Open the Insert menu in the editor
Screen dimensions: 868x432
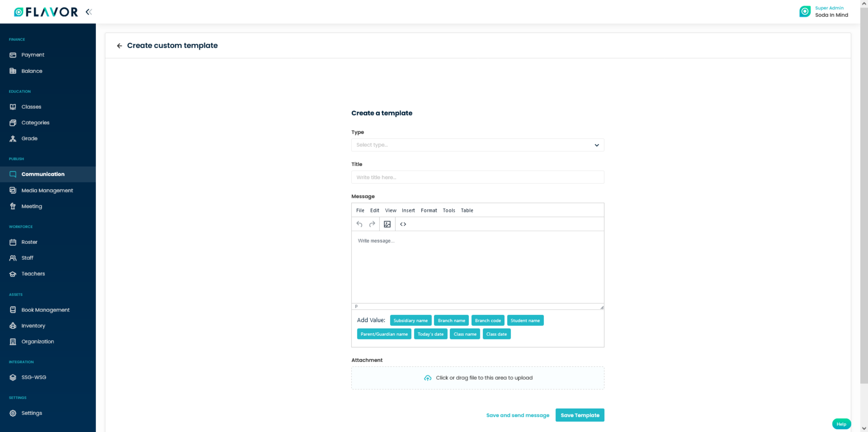pyautogui.click(x=408, y=210)
